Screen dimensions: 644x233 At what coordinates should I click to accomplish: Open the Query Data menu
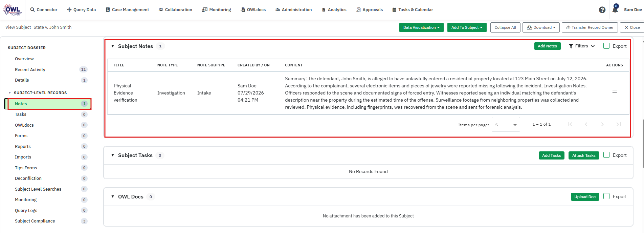81,10
